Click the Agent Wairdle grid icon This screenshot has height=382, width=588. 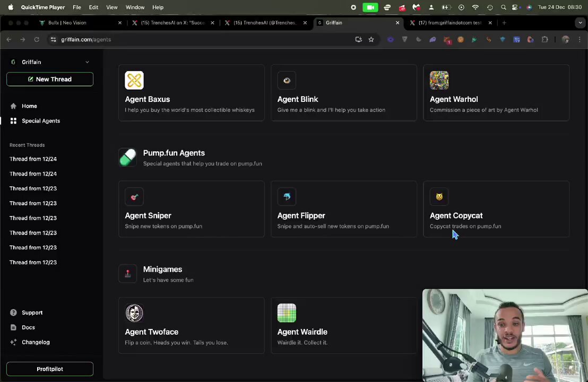coord(287,313)
